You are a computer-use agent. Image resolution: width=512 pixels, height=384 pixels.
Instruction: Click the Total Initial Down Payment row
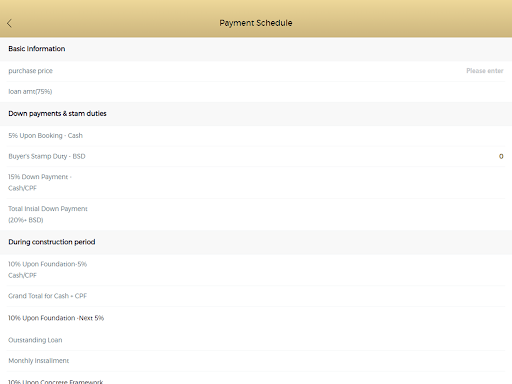pyautogui.click(x=256, y=214)
